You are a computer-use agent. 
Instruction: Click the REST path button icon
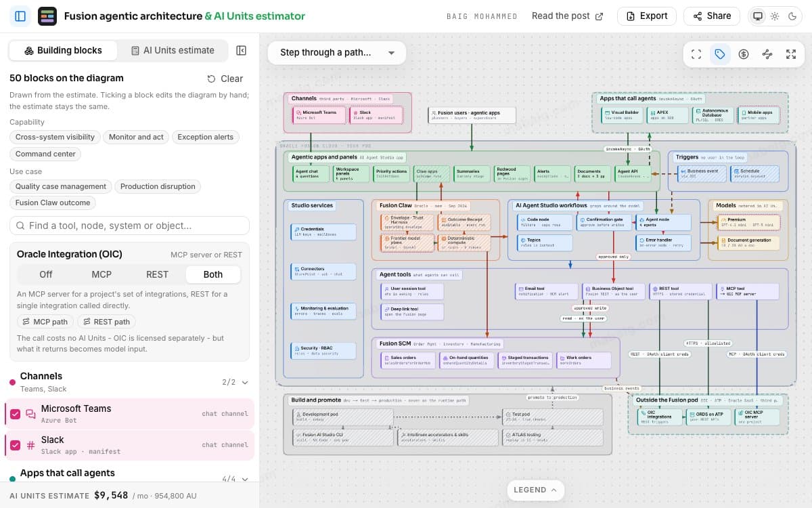click(87, 322)
